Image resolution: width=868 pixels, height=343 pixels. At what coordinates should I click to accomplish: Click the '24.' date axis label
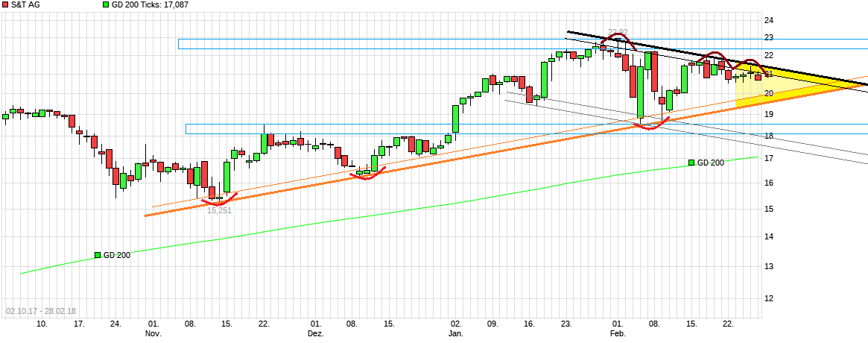click(115, 324)
